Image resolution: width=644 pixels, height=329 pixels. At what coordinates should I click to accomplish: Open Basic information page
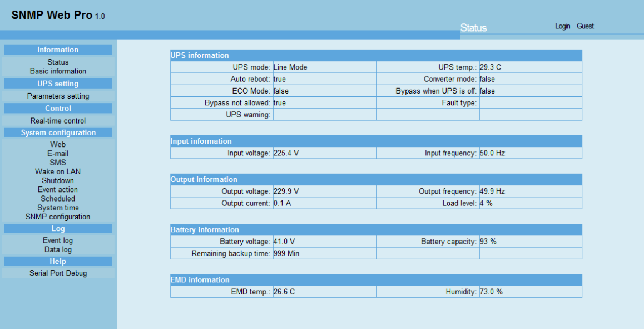click(58, 71)
